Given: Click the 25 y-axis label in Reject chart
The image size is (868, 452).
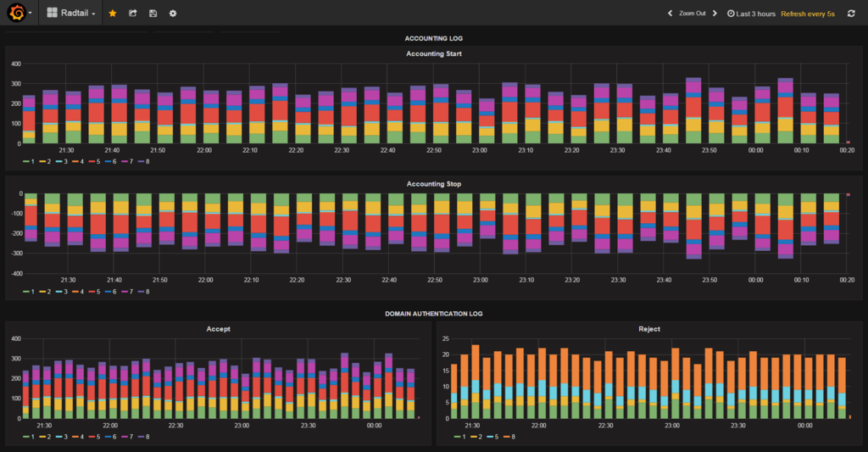Looking at the screenshot, I should coord(446,338).
